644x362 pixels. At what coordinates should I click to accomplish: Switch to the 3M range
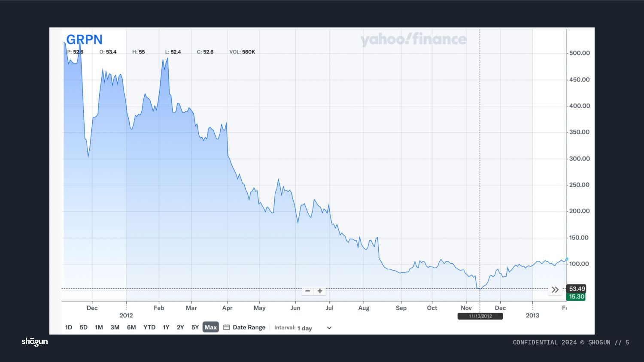point(115,327)
